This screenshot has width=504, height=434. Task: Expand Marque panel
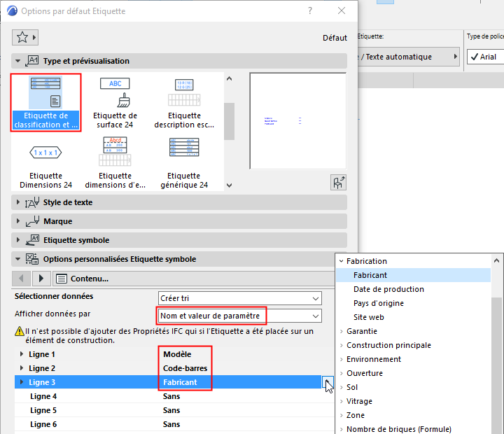[18, 221]
